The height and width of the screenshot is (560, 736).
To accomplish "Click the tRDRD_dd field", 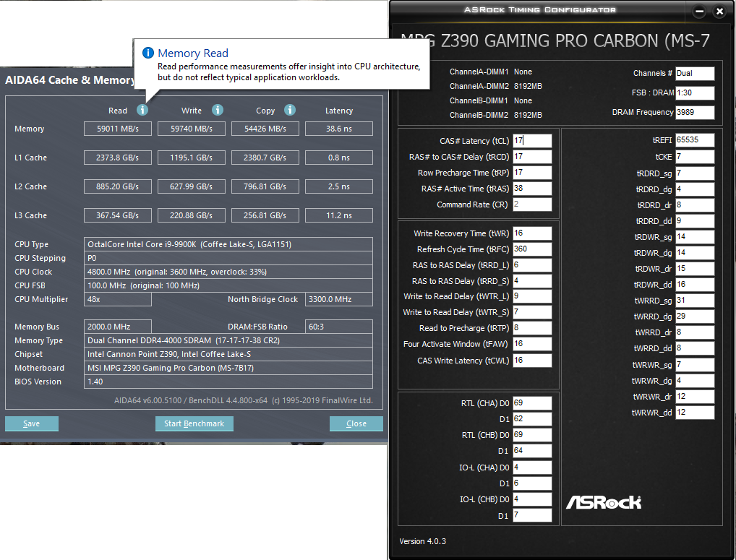I will pyautogui.click(x=695, y=221).
